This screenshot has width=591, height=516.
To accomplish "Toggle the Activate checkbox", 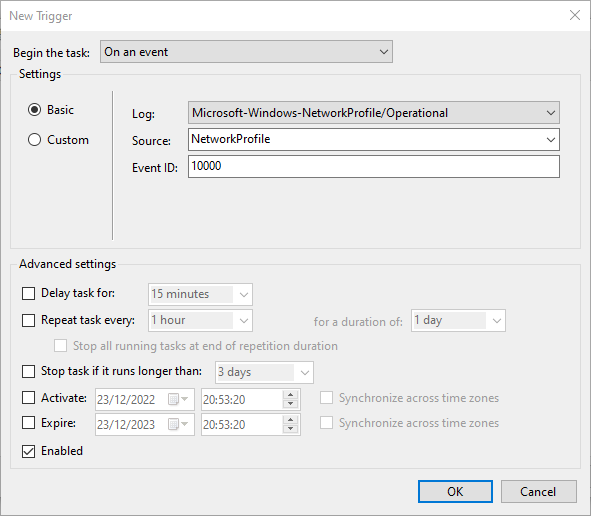I will click(x=28, y=398).
